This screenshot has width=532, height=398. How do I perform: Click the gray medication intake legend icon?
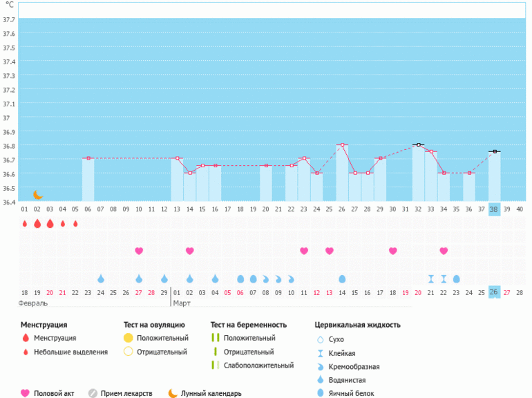tap(93, 394)
